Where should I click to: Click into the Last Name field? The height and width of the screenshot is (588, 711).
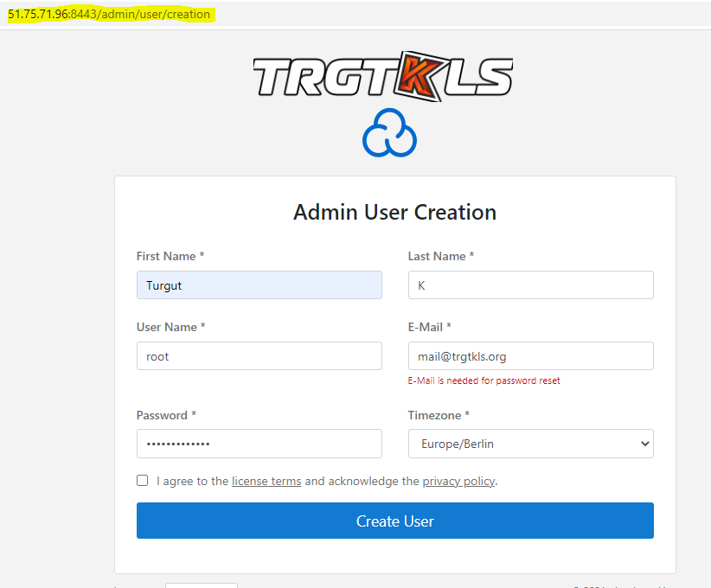(530, 285)
